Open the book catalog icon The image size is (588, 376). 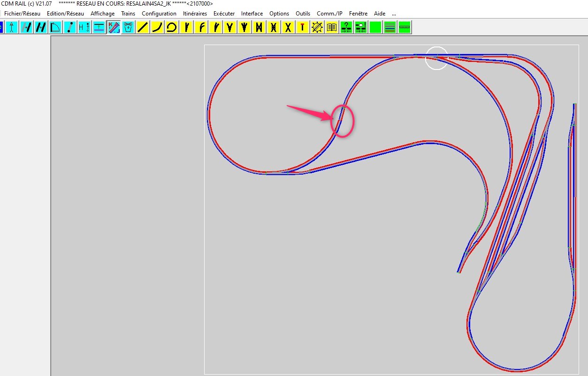[x=332, y=27]
